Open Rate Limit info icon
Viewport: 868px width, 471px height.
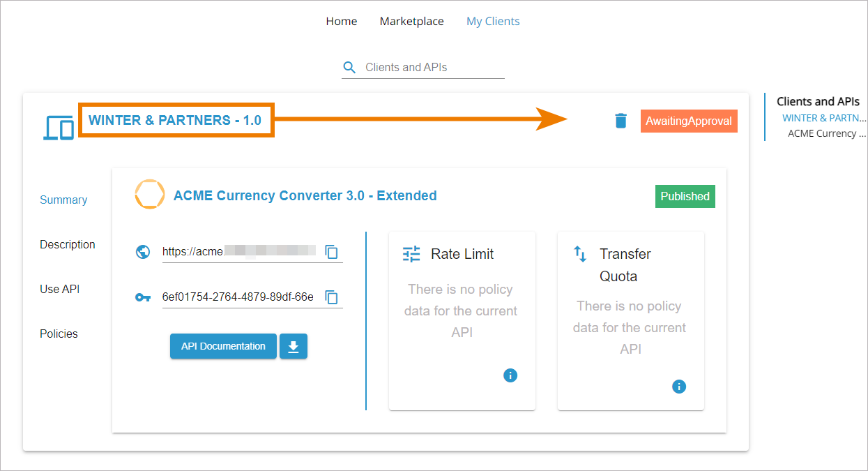point(510,375)
